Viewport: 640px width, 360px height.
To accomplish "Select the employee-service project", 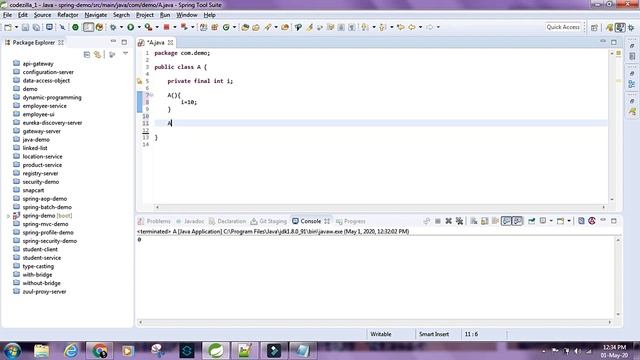I will tap(44, 106).
